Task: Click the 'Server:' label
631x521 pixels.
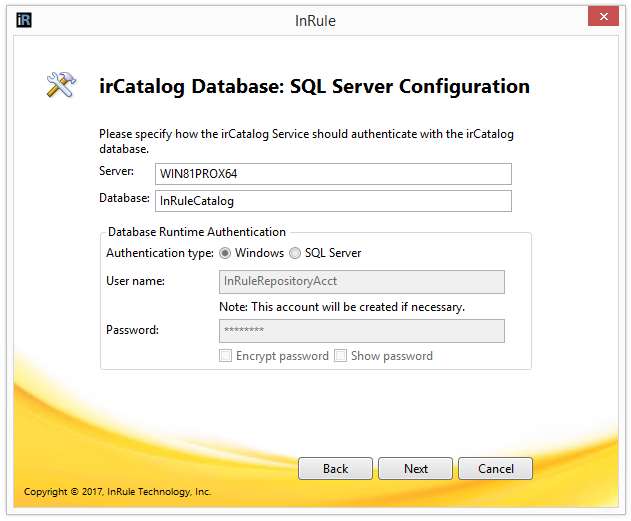Action: (x=116, y=171)
